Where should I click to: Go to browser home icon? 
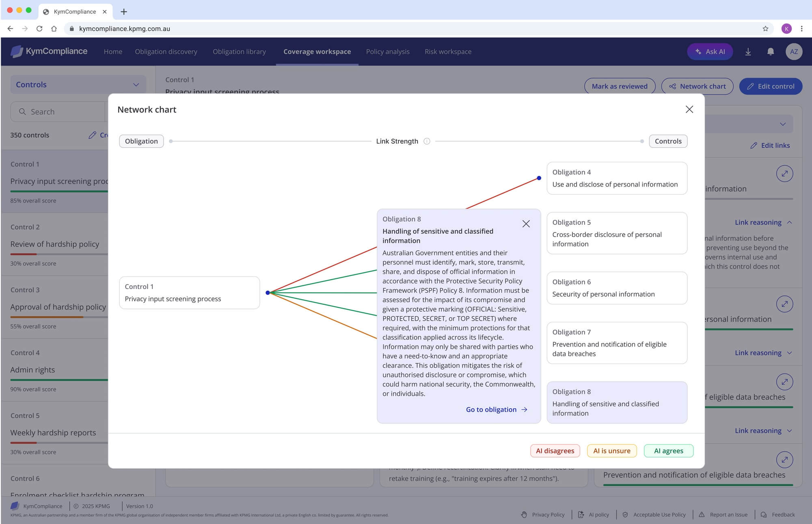pos(54,28)
